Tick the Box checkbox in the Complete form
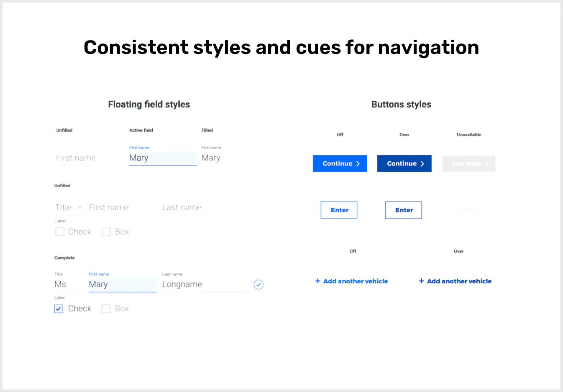The width and height of the screenshot is (563, 392). [106, 309]
